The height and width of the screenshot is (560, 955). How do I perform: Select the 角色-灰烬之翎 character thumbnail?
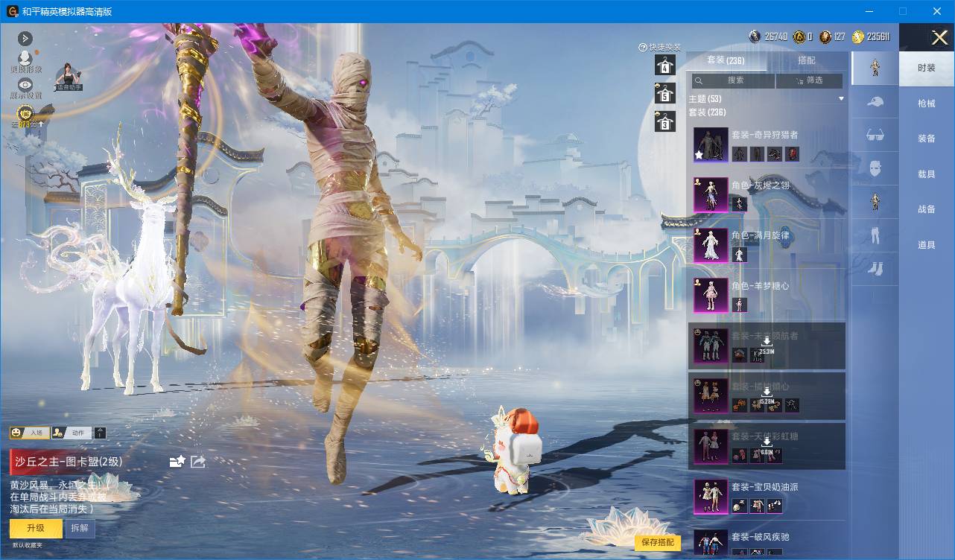[x=711, y=194]
